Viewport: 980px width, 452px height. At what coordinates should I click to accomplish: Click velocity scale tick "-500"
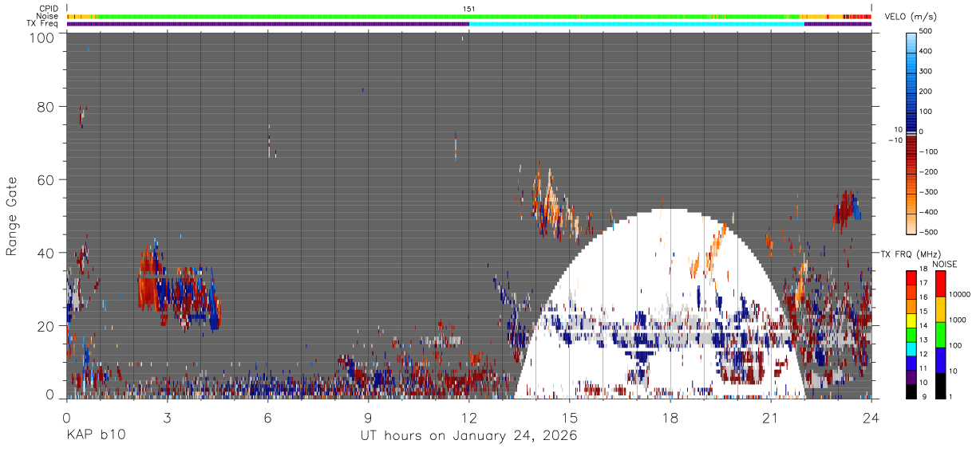(931, 232)
